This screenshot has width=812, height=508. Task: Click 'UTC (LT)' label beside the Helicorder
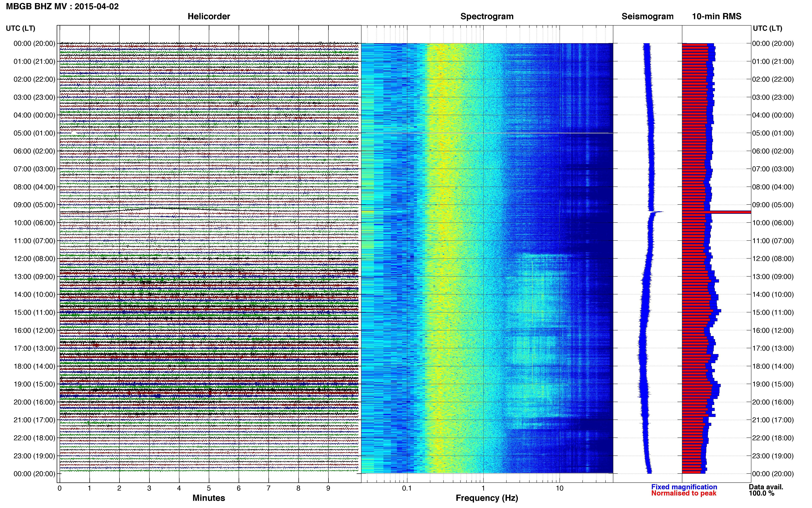pos(21,28)
